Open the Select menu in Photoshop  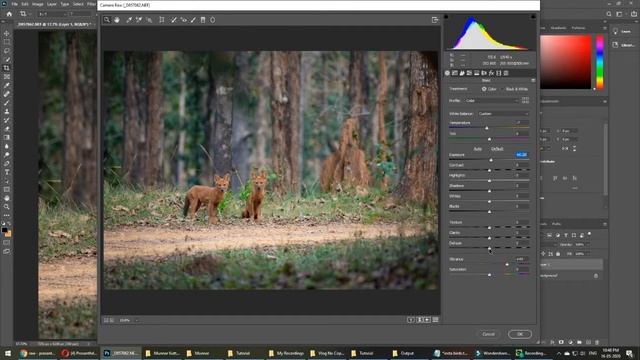(78, 4)
